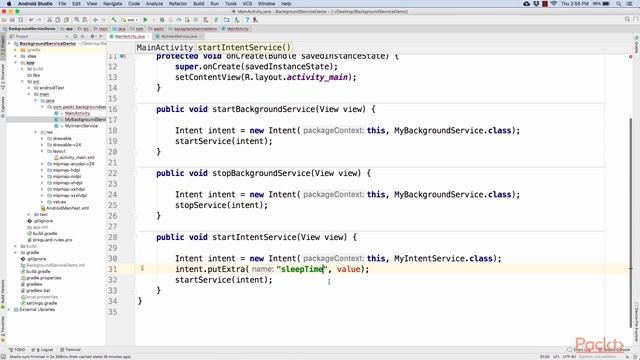The width and height of the screenshot is (640, 360).
Task: Click the Apple menu icon
Action: coord(8,4)
